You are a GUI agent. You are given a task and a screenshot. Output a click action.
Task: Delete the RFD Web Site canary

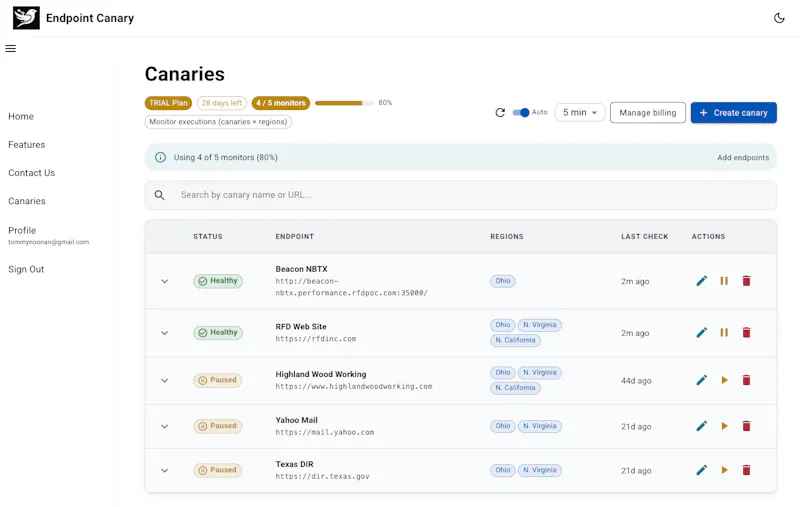746,333
